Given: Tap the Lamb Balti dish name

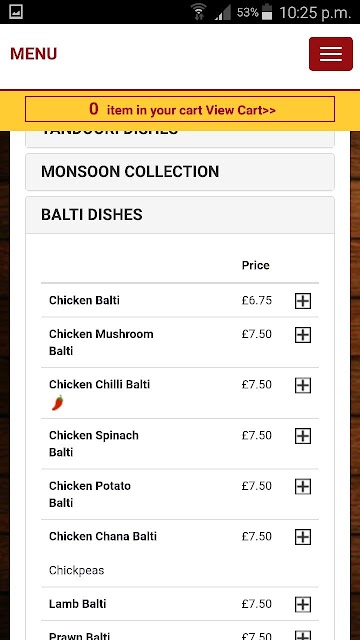Looking at the screenshot, I should (78, 604).
